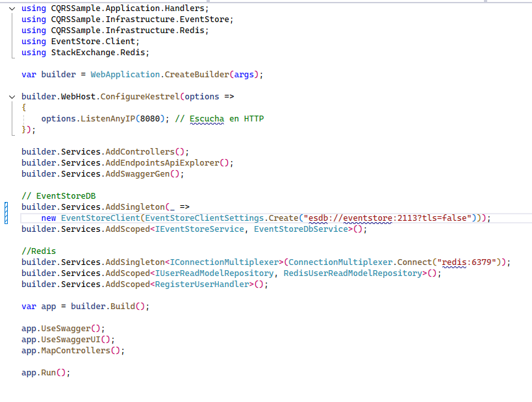Screen dimensions: 532x402
Task: Click 'IUserReadModelRepository' interface name
Action: tap(214, 273)
